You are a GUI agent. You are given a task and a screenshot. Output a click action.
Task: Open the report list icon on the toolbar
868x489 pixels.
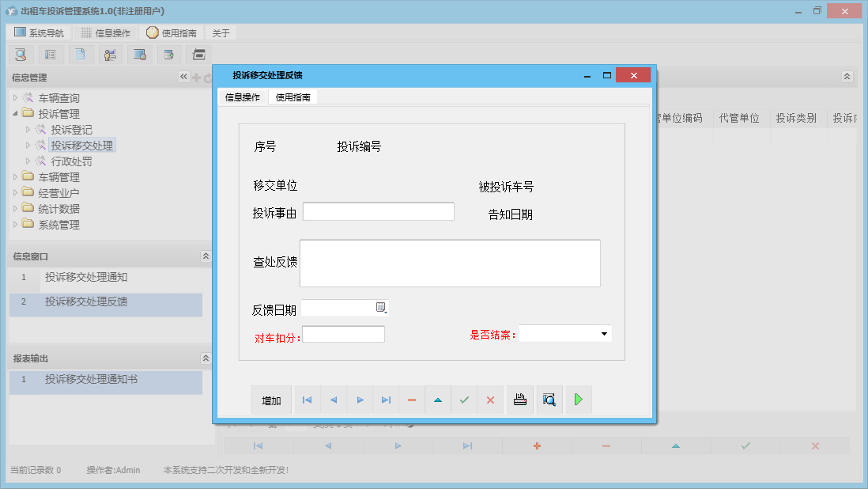click(49, 54)
